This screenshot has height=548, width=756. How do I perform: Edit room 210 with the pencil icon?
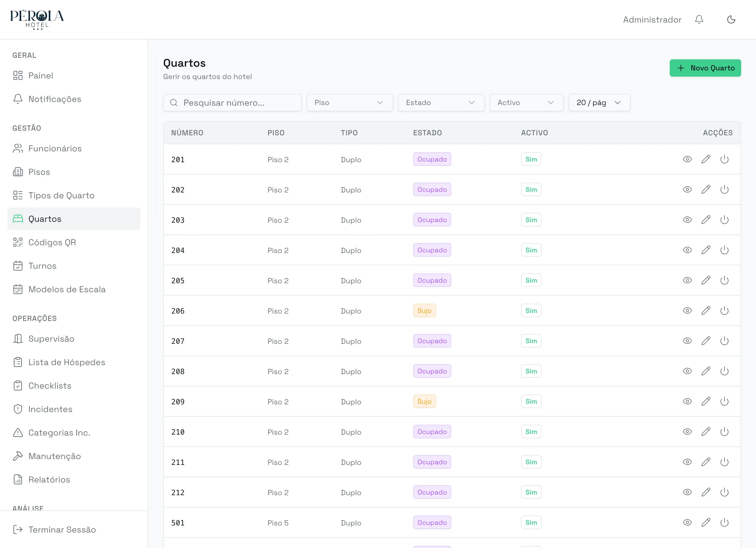tap(706, 432)
